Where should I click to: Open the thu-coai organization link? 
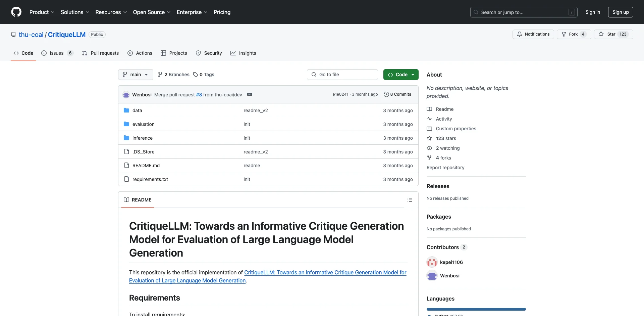pyautogui.click(x=31, y=35)
